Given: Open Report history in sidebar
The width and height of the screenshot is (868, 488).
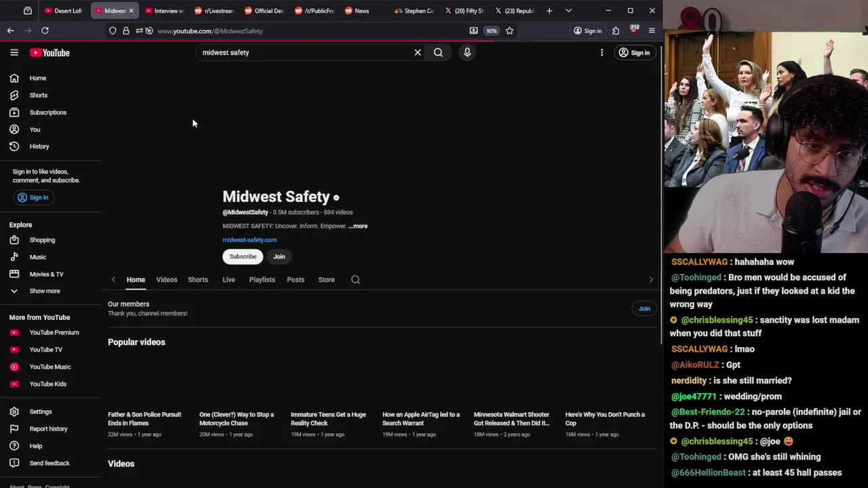Looking at the screenshot, I should 48,429.
